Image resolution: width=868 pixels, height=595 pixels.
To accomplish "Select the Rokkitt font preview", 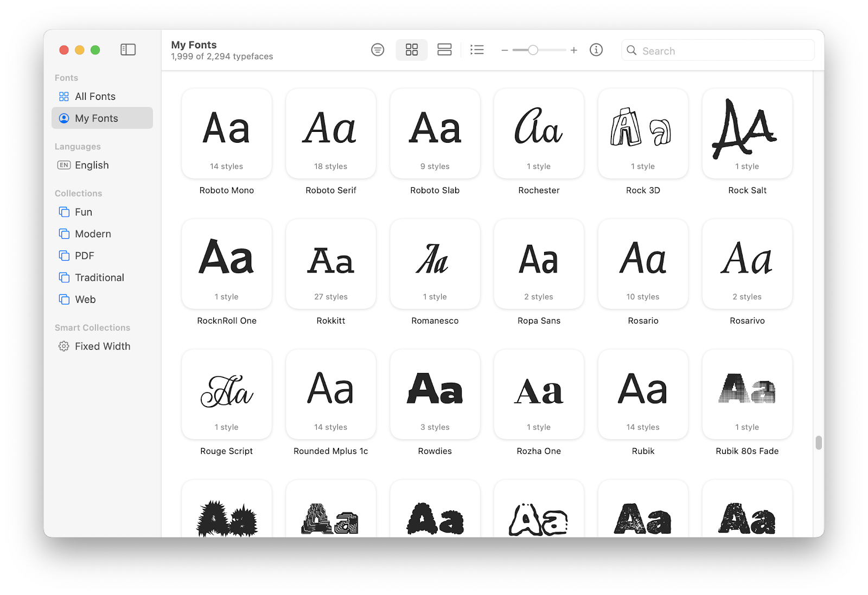I will [x=331, y=264].
